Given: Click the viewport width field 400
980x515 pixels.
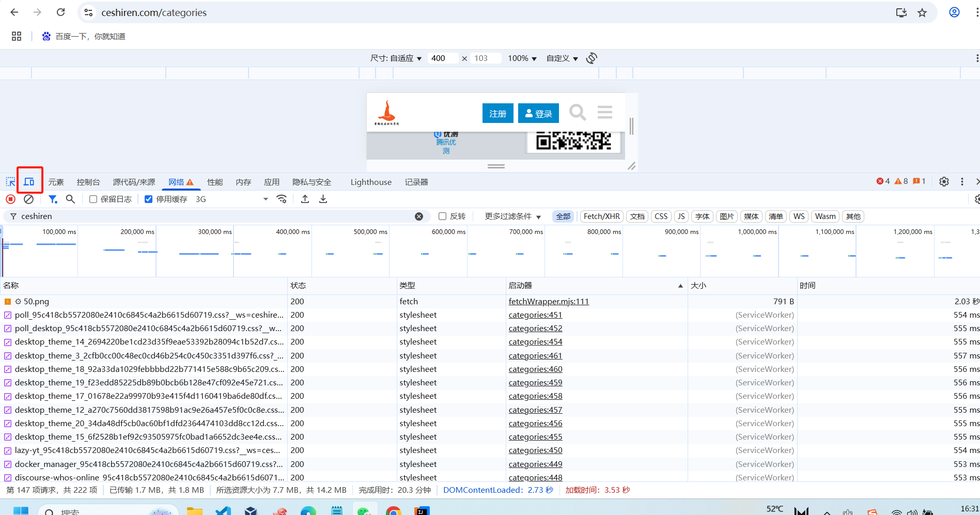Looking at the screenshot, I should tap(443, 58).
